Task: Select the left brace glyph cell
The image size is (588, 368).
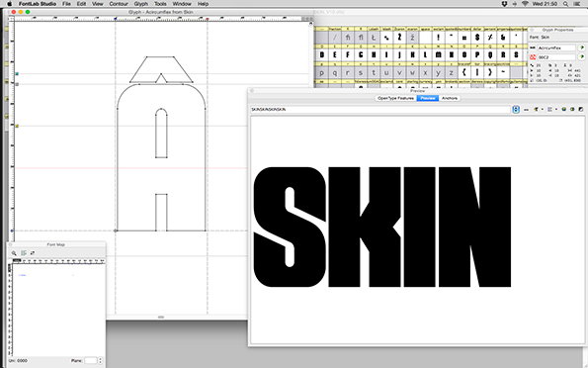Action: pyautogui.click(x=464, y=72)
